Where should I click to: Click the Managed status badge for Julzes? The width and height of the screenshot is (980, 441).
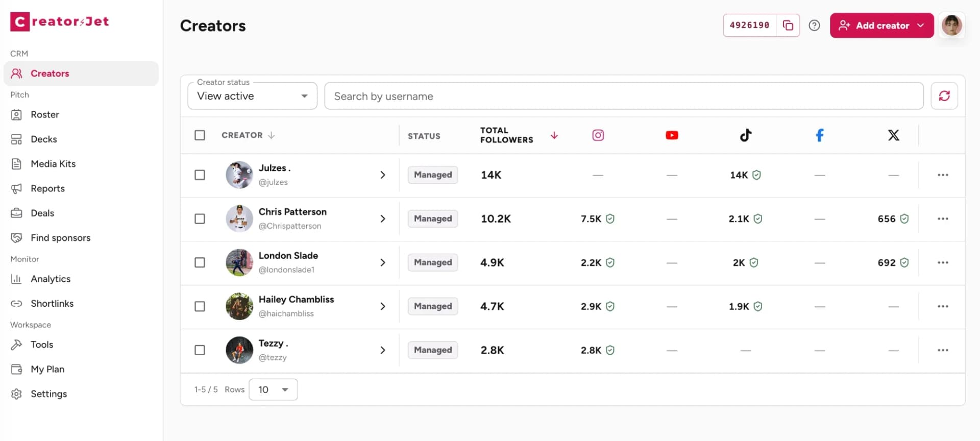(433, 175)
